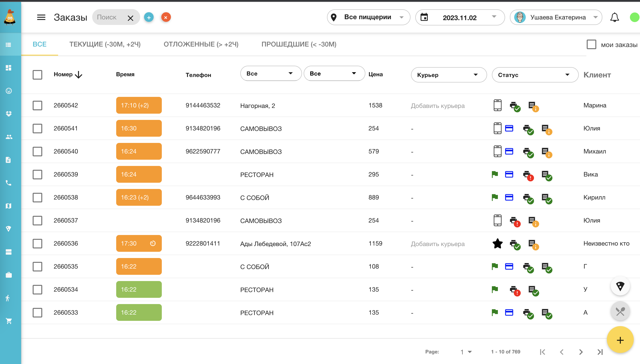Open the Статус filter dropdown
Screen dimensions: 640x364
pyautogui.click(x=535, y=75)
